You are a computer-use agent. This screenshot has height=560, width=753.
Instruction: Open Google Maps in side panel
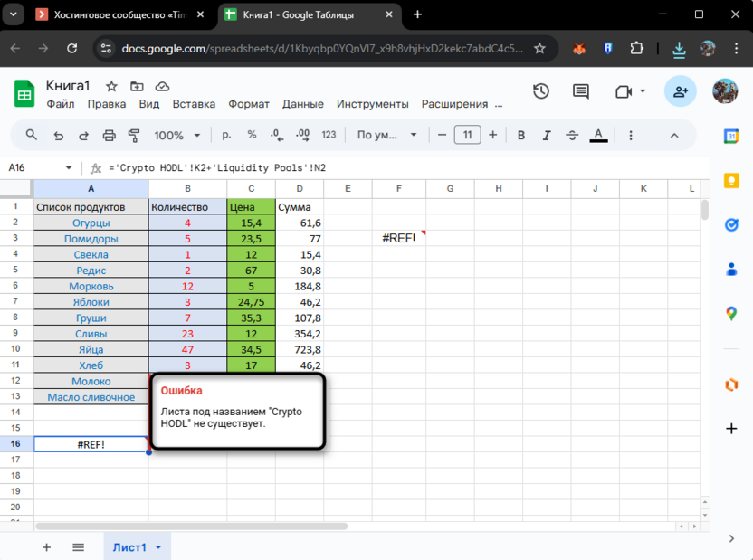[731, 313]
